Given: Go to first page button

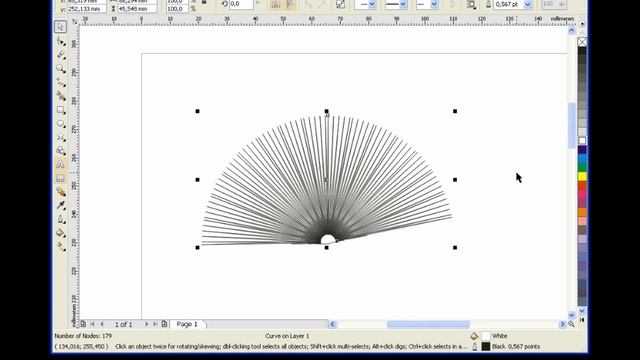Looking at the screenshot, I should tap(93, 324).
